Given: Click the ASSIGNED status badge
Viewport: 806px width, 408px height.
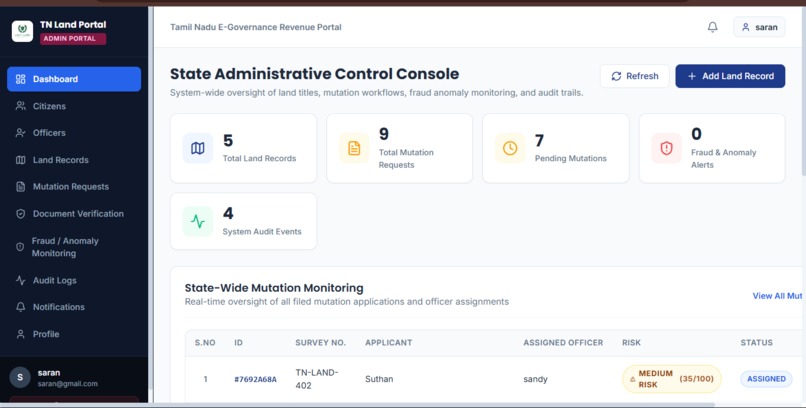Looking at the screenshot, I should (766, 379).
